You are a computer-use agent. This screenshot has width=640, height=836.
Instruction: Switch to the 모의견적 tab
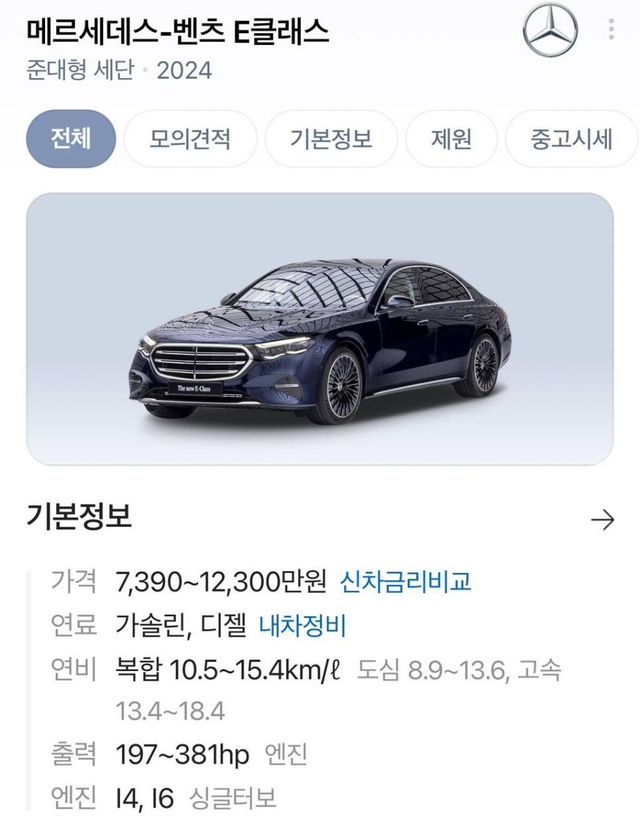click(190, 138)
